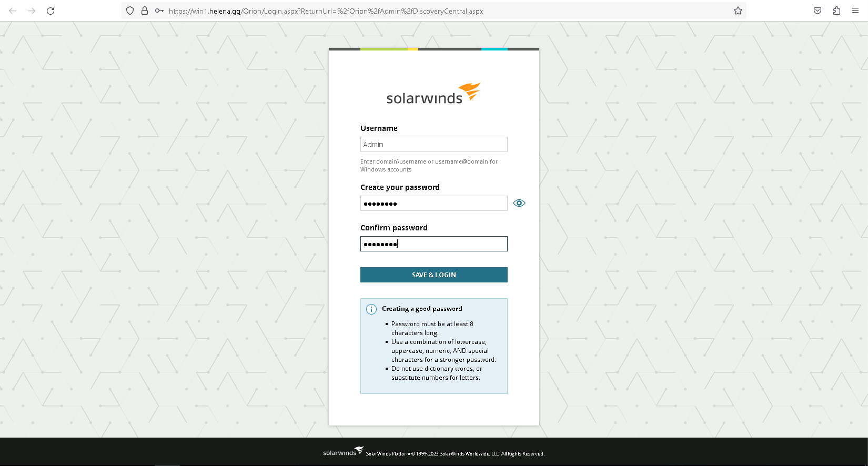Image resolution: width=868 pixels, height=466 pixels.
Task: Click the key icon for saved logins
Action: [x=159, y=11]
